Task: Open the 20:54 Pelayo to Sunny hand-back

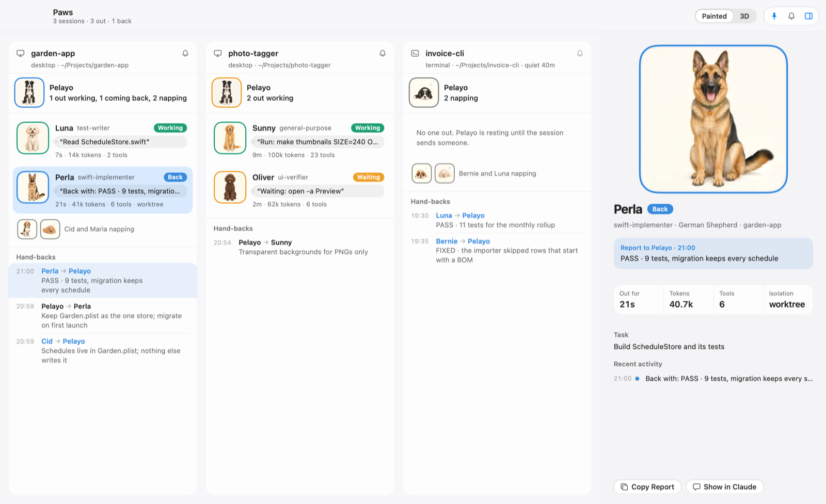Action: (x=300, y=247)
